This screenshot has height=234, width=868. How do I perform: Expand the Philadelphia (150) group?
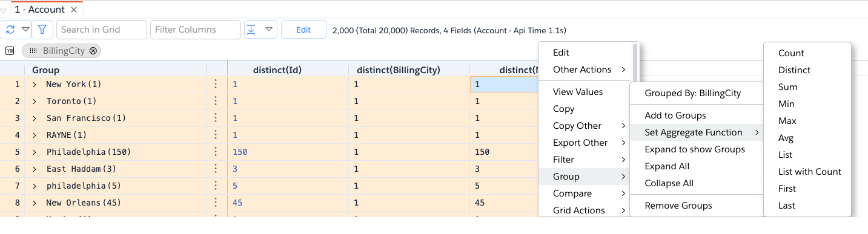[x=35, y=152]
